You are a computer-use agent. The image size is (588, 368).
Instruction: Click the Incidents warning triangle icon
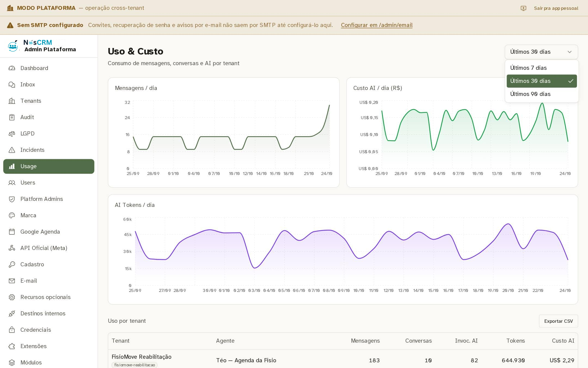(12, 150)
